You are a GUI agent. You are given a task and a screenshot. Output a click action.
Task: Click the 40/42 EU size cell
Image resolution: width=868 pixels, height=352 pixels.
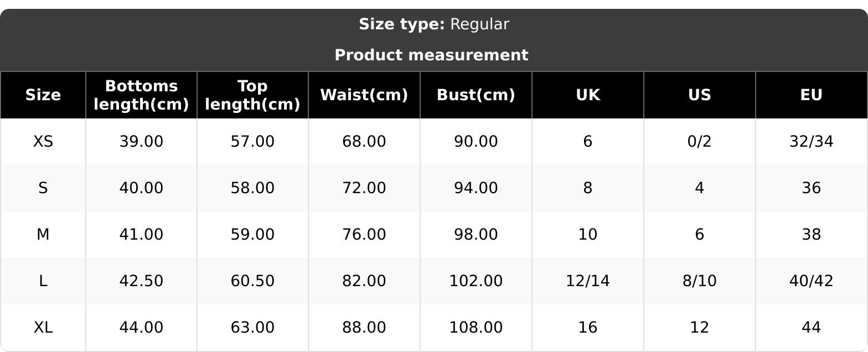point(811,281)
